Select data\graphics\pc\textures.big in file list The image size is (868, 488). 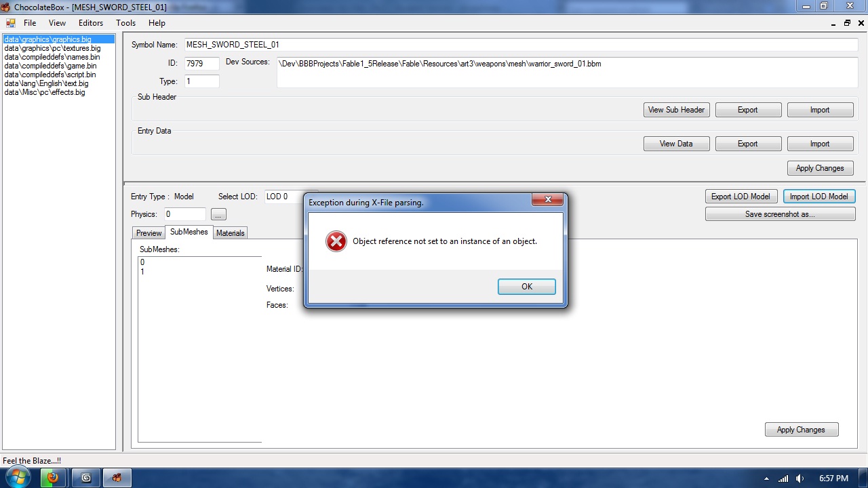point(52,48)
